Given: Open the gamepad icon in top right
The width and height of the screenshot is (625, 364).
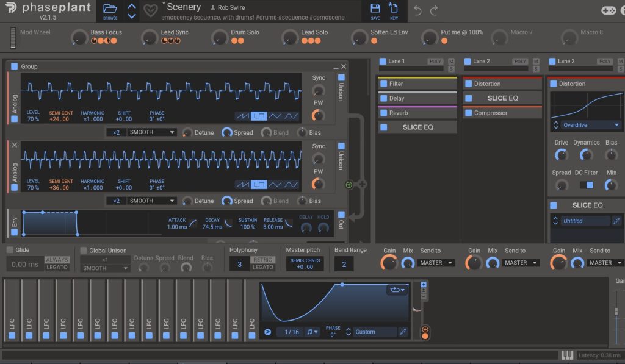Looking at the screenshot, I should [609, 10].
